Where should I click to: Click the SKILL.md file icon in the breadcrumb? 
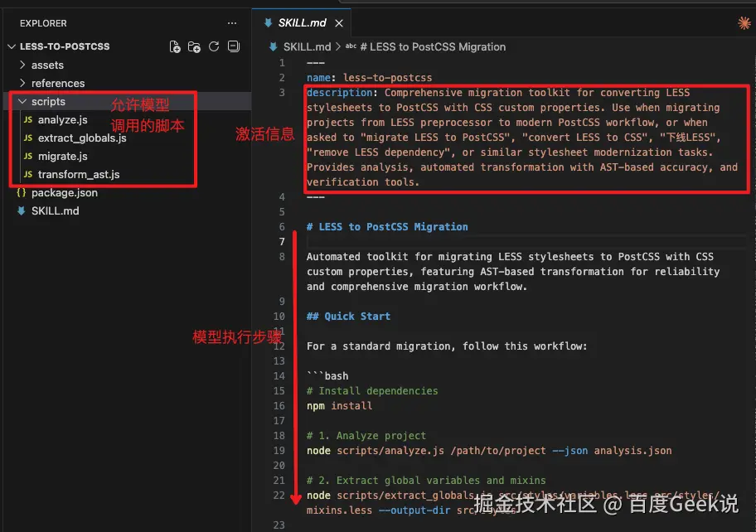[x=274, y=46]
